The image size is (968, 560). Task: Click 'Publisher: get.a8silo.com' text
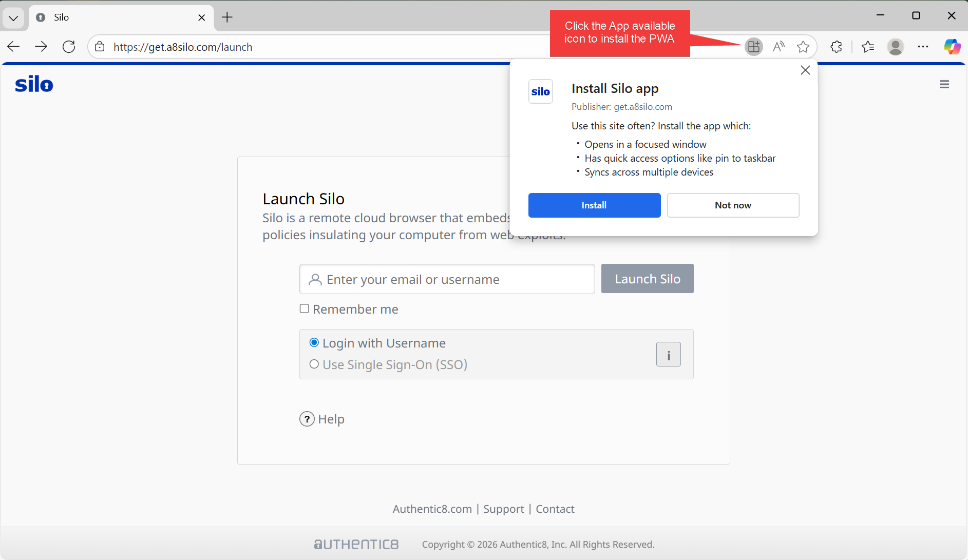(x=622, y=107)
